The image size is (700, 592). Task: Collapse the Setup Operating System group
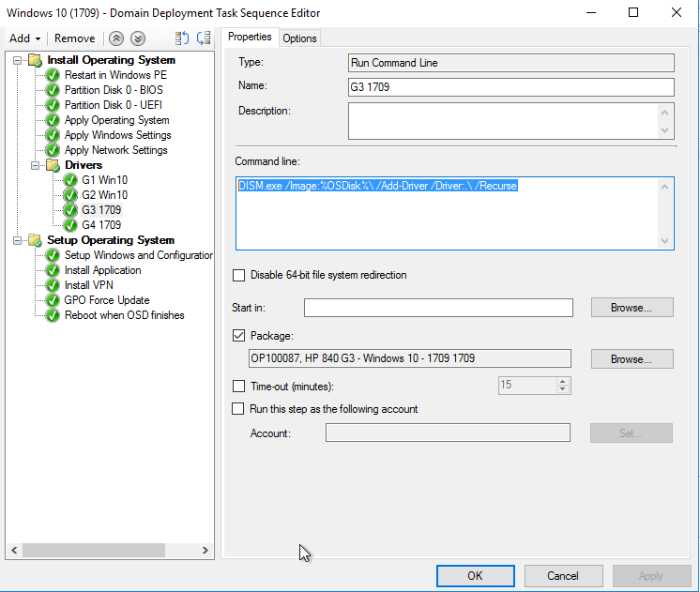pyautogui.click(x=18, y=240)
